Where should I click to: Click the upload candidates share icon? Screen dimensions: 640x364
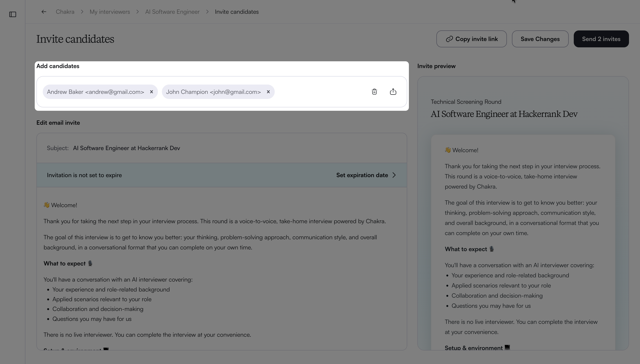pyautogui.click(x=393, y=92)
